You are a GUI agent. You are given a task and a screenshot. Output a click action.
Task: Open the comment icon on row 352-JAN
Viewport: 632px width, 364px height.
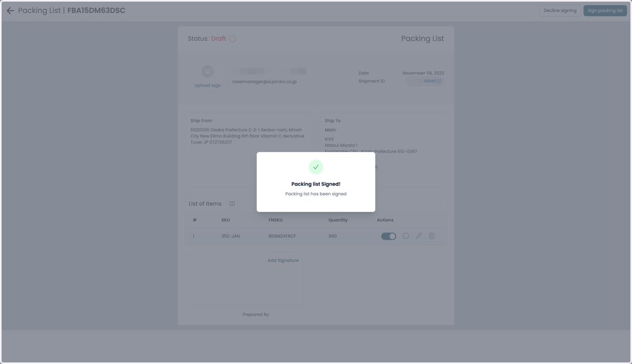pyautogui.click(x=406, y=236)
